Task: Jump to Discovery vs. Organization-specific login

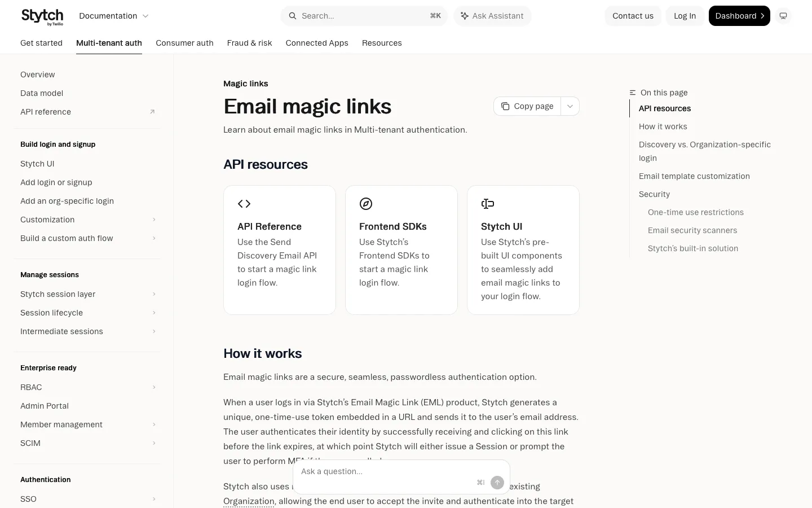Action: [704, 151]
